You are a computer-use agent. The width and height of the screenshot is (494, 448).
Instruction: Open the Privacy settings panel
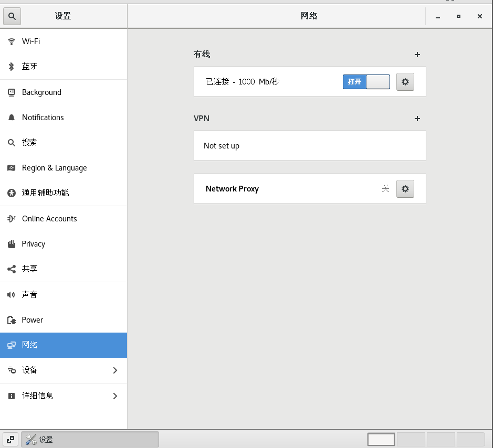(64, 244)
